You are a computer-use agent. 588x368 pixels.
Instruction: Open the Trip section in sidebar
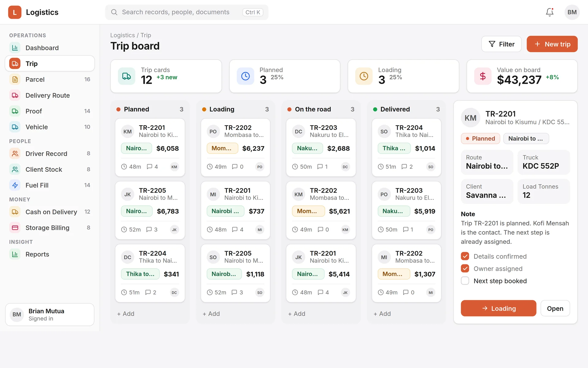coord(50,63)
